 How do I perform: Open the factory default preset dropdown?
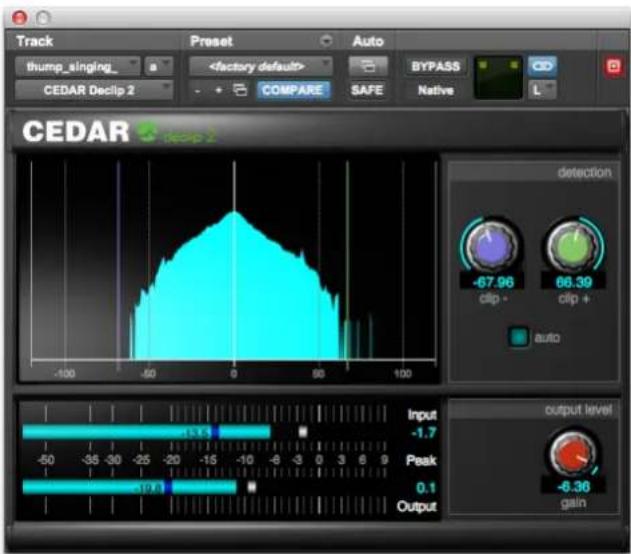click(261, 66)
